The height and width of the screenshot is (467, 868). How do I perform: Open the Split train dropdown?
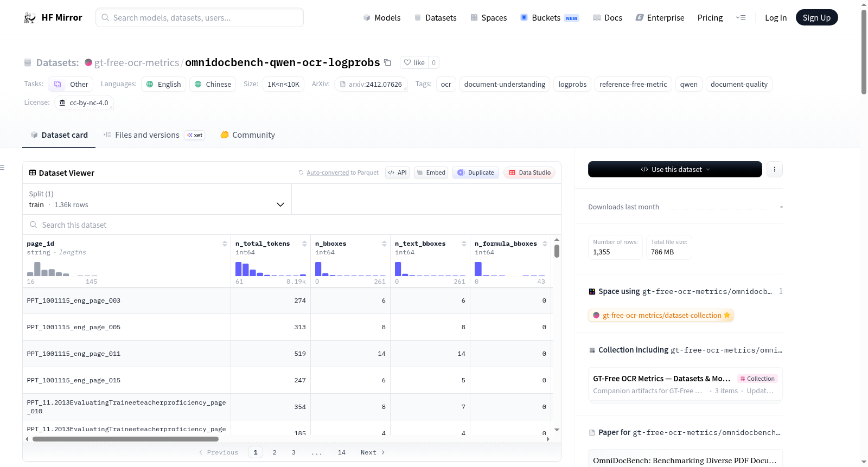pyautogui.click(x=157, y=199)
